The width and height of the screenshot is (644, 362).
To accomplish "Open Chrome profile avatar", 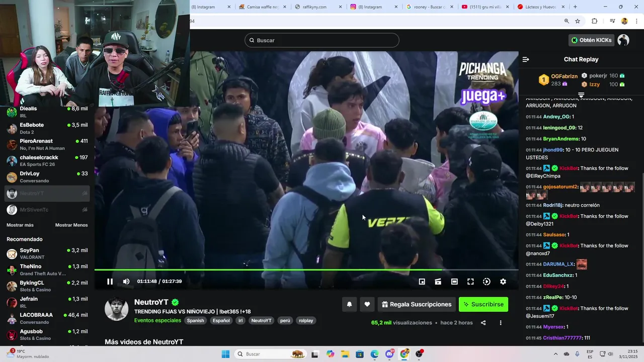I will point(624,21).
